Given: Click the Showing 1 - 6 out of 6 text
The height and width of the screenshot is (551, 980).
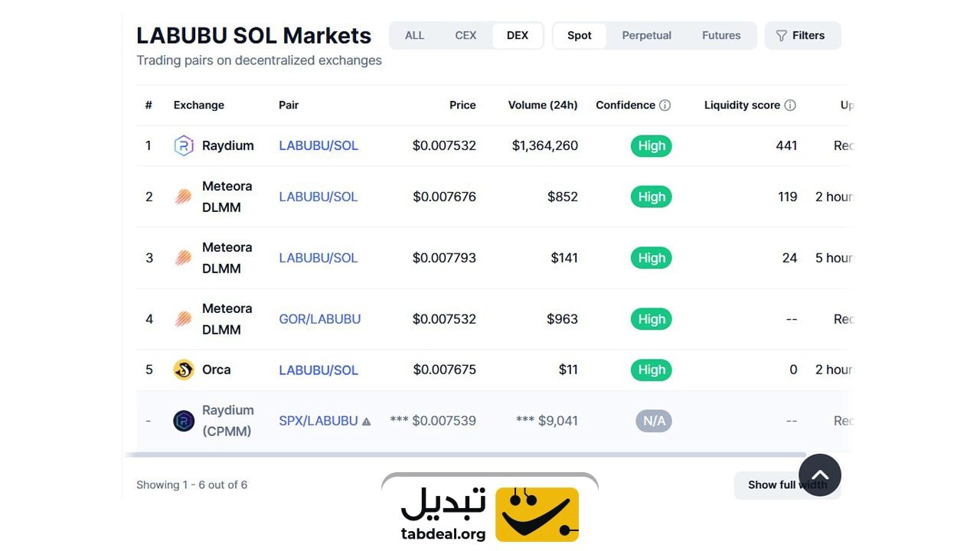Looking at the screenshot, I should (191, 484).
